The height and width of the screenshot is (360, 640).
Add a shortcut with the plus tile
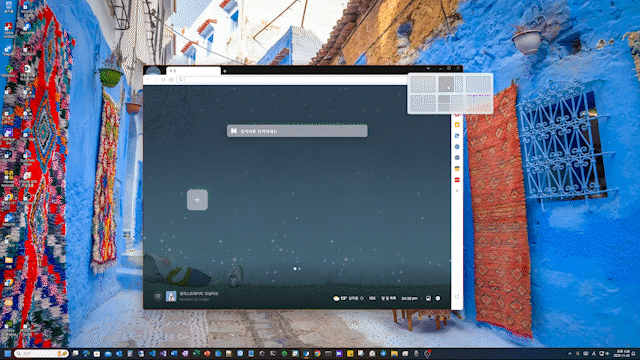(197, 200)
